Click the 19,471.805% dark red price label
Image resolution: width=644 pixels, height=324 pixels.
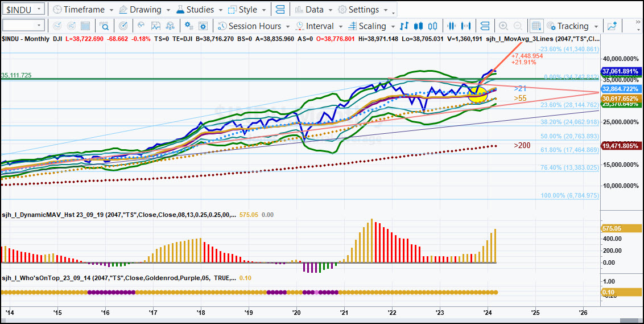click(x=620, y=146)
